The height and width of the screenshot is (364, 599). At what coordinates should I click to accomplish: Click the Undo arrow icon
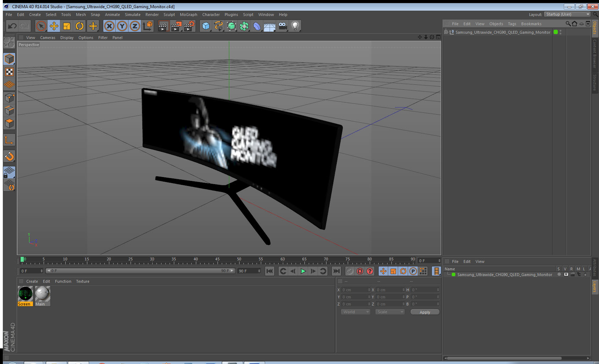coord(12,26)
